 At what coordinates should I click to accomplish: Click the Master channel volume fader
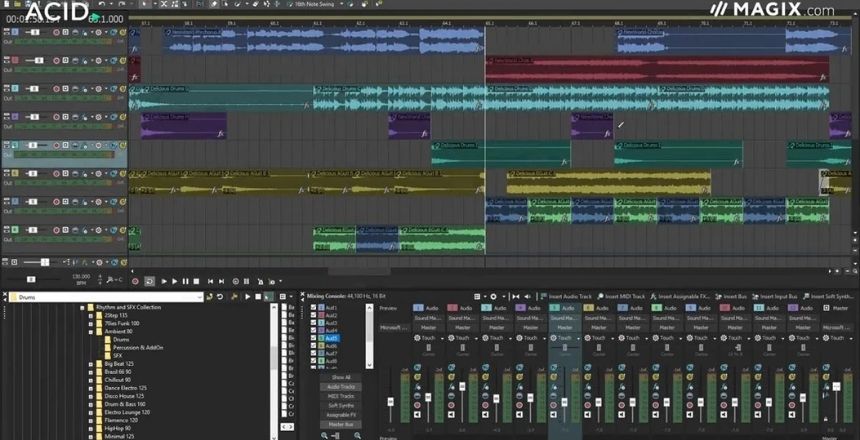click(837, 386)
